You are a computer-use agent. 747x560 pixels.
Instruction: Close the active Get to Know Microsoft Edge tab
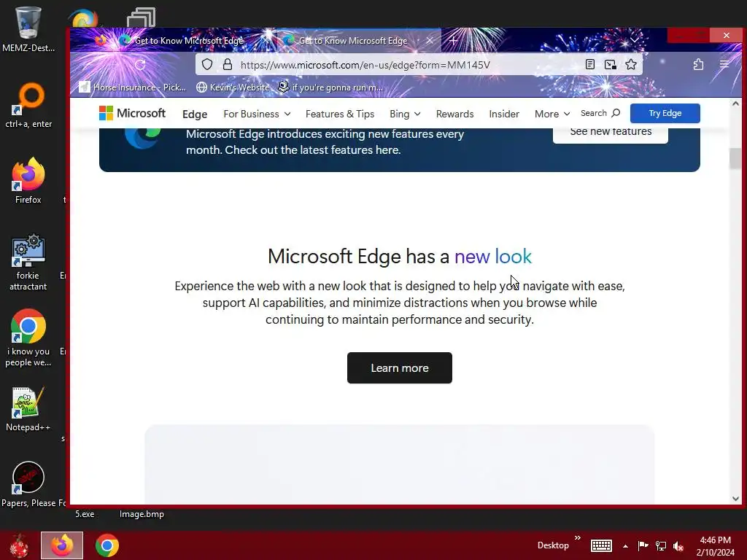pos(429,41)
